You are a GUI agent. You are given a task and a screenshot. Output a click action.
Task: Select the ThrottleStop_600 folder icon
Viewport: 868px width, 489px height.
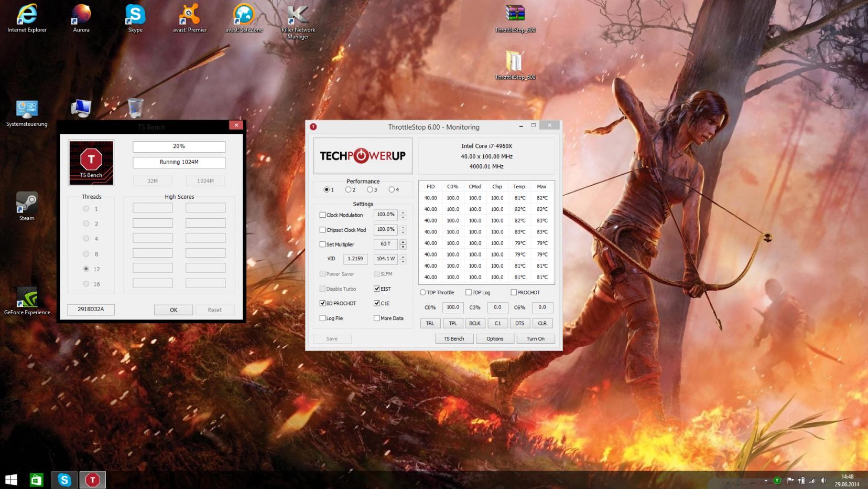[x=515, y=65]
